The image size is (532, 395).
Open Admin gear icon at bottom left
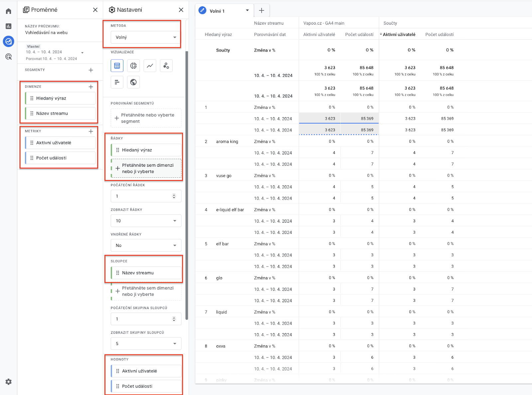point(9,382)
